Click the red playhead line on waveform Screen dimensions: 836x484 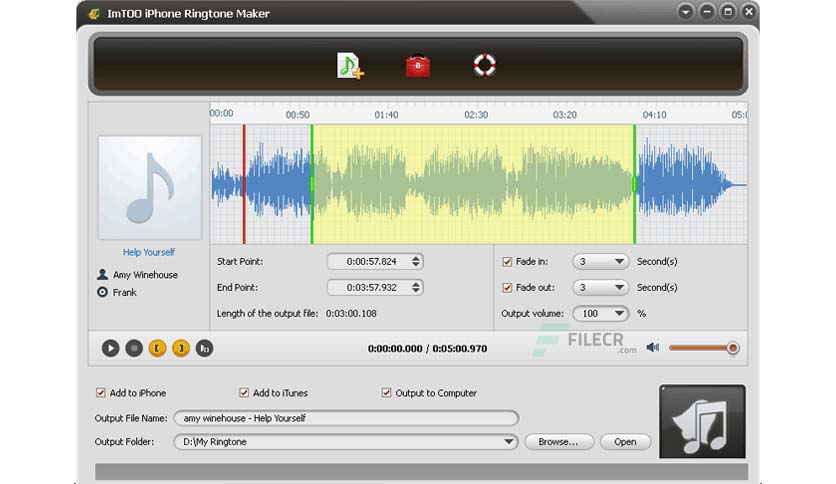pyautogui.click(x=244, y=184)
